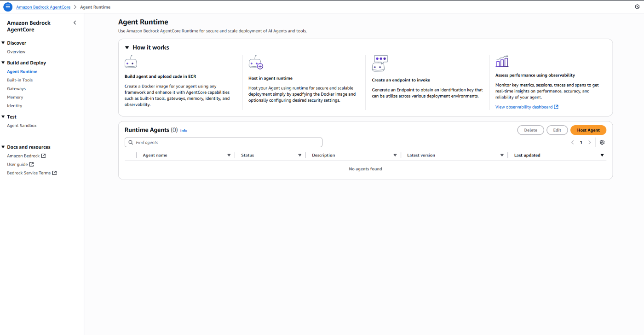Click the Create endpoint chat robot icon

coord(380,63)
